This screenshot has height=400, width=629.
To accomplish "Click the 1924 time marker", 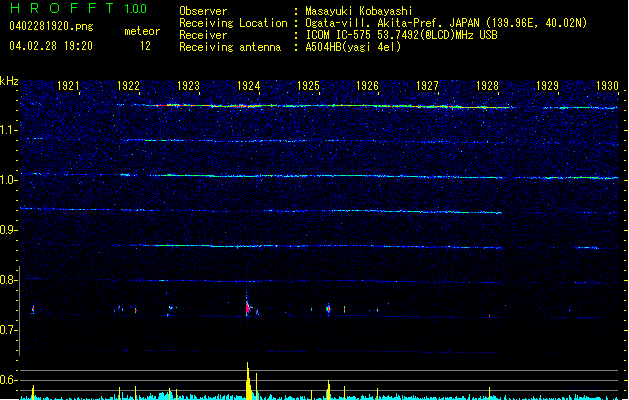I will click(x=248, y=86).
